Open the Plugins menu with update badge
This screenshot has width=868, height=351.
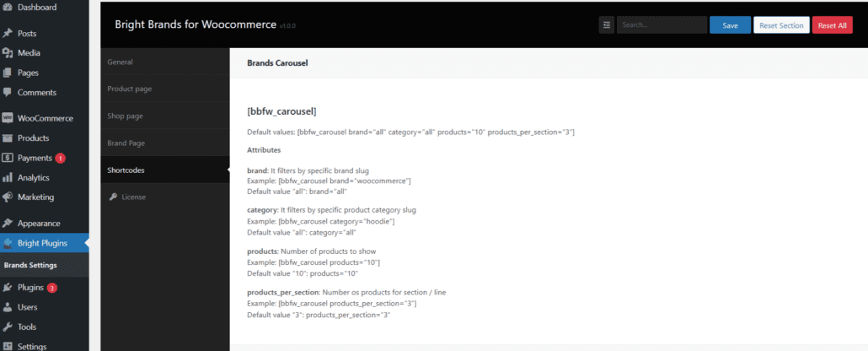pos(31,288)
